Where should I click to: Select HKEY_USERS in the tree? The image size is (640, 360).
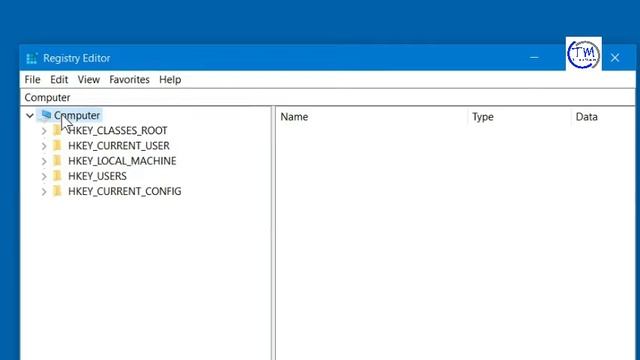[x=97, y=176]
